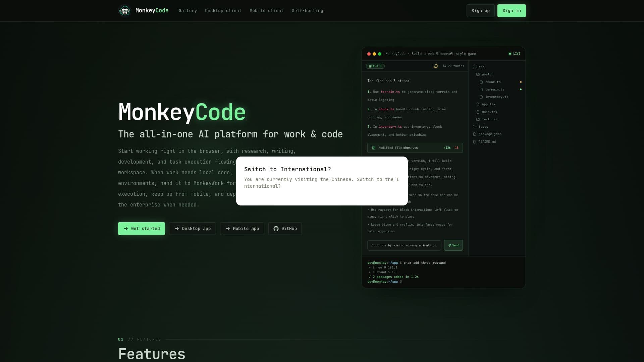Screen dimensions: 644x362
Task: Open Self-hosting nav item
Action: 308,11
